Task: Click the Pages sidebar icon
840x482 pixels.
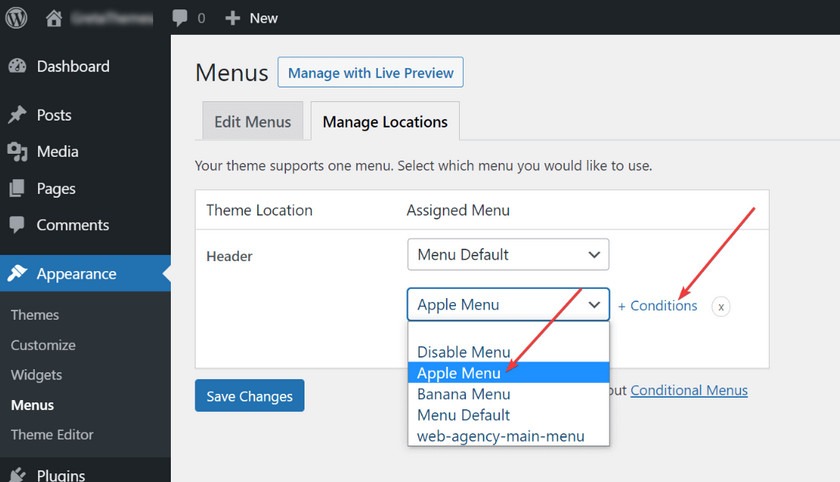Action: point(17,189)
